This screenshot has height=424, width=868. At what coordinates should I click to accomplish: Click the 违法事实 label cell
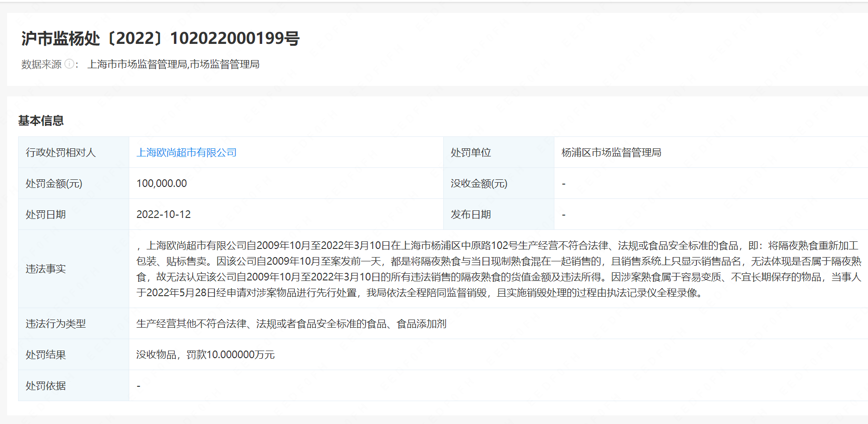coord(46,269)
